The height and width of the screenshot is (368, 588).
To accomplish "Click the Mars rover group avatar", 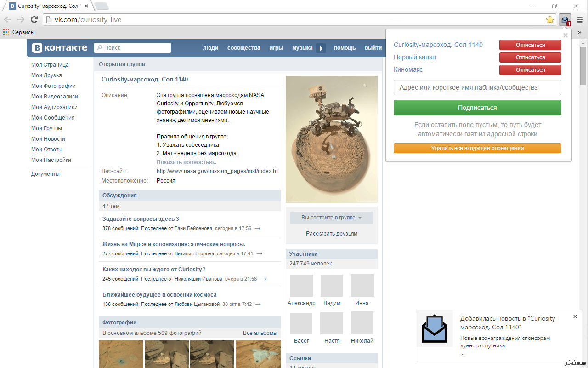I will coord(331,139).
